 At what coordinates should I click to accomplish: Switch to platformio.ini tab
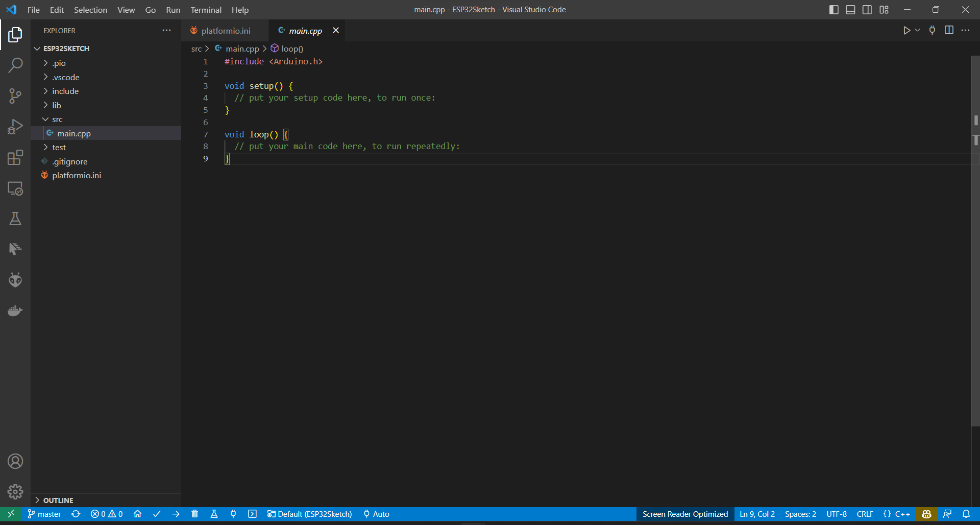pos(226,31)
